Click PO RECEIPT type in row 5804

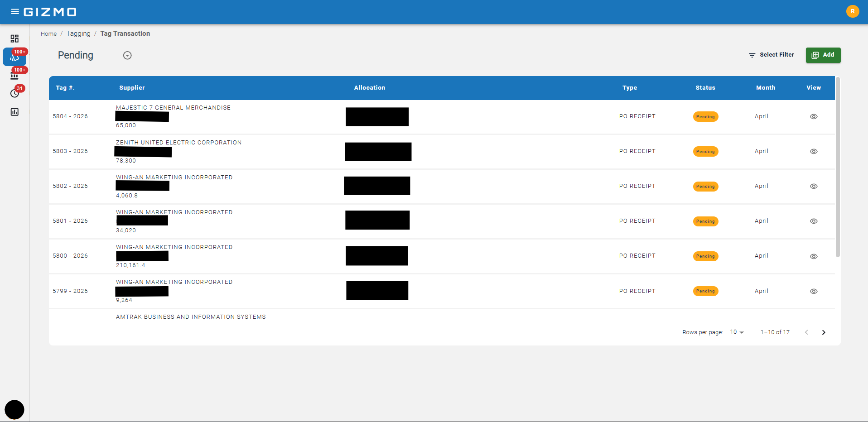[637, 116]
